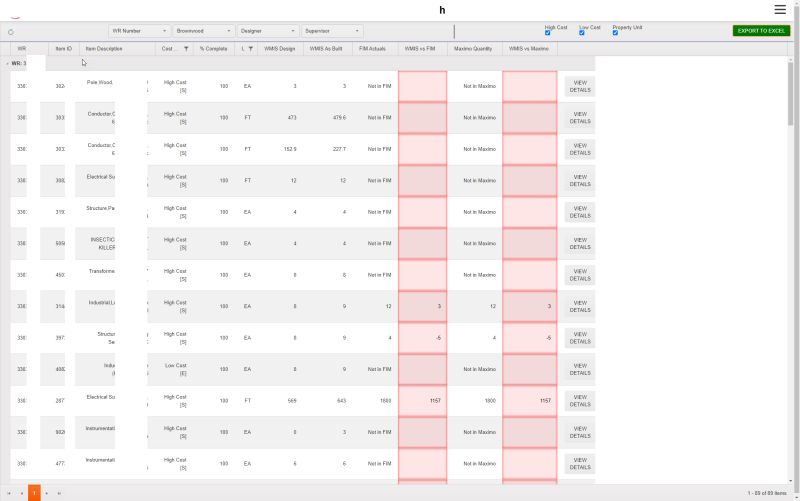View details for the Pole Wood row

click(580, 86)
